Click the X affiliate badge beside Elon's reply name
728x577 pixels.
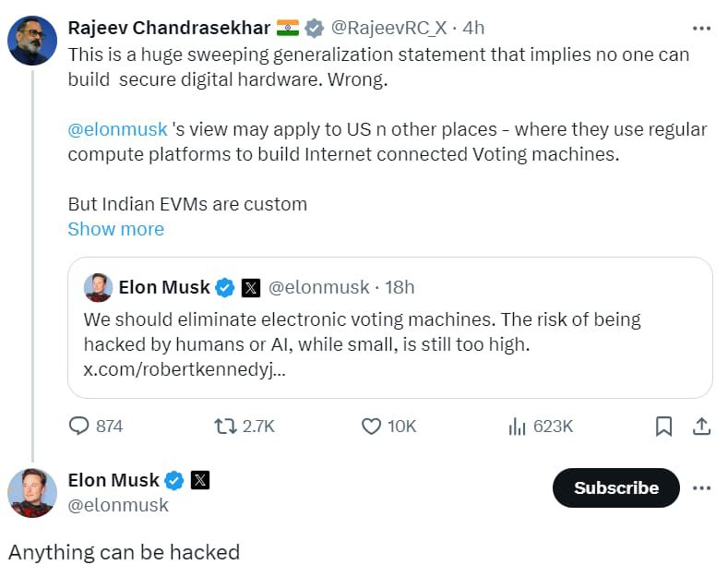(200, 480)
